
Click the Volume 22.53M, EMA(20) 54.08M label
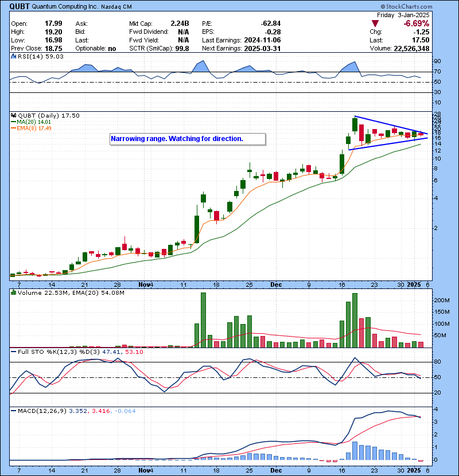tap(71, 293)
